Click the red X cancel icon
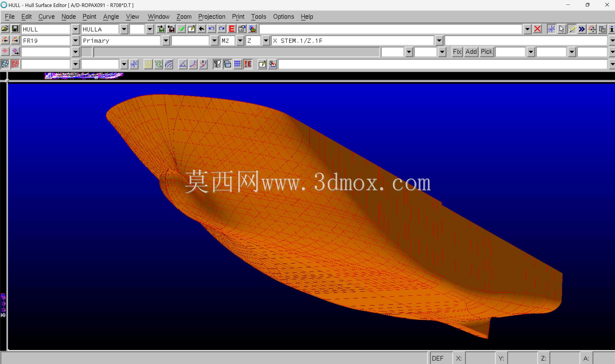Screen dimensions: 615x364 coord(537,29)
